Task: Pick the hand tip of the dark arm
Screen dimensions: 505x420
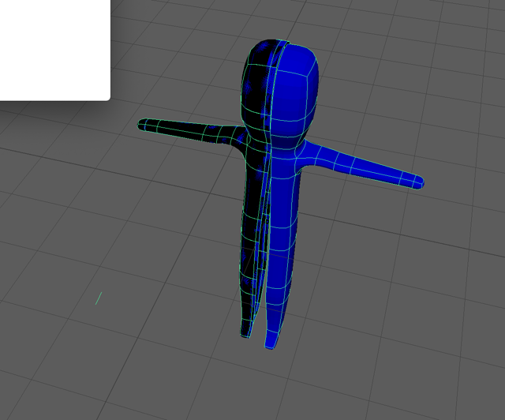Action: 144,124
